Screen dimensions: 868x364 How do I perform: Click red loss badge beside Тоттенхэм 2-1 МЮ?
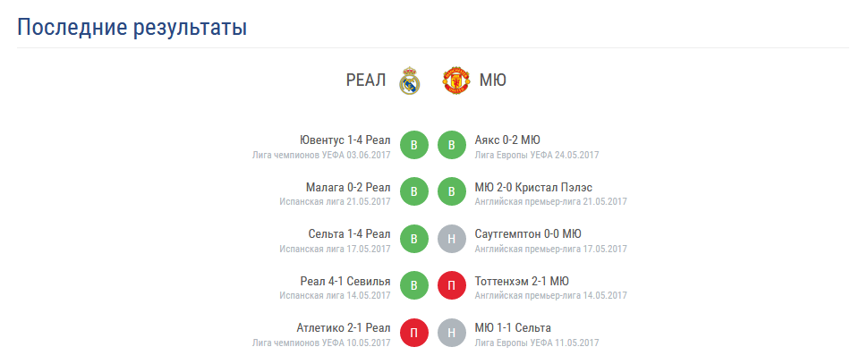(x=452, y=286)
